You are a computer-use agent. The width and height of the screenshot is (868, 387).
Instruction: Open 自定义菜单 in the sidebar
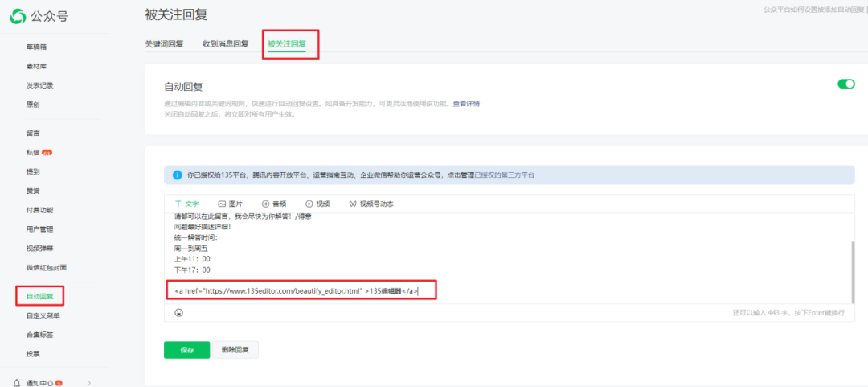pyautogui.click(x=43, y=315)
